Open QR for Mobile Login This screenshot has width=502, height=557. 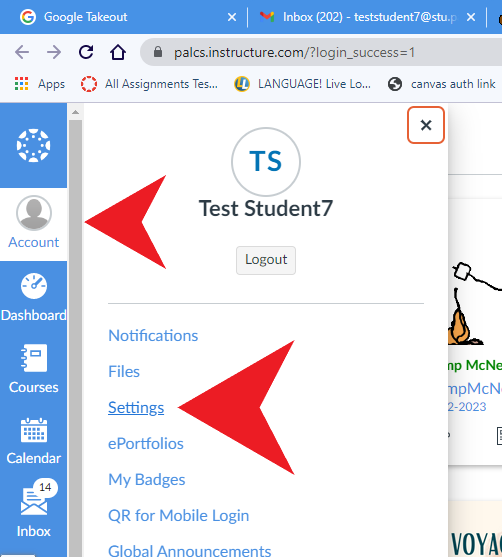179,515
